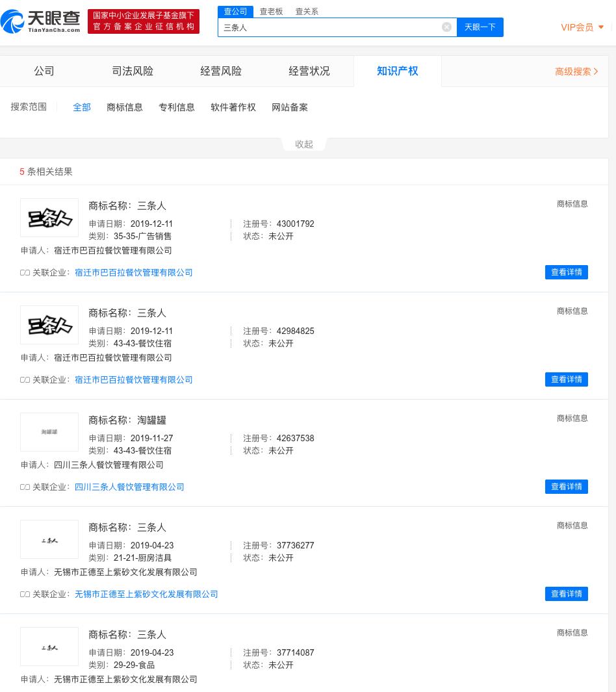
Task: Click the registration number 43001792
Action: point(295,224)
